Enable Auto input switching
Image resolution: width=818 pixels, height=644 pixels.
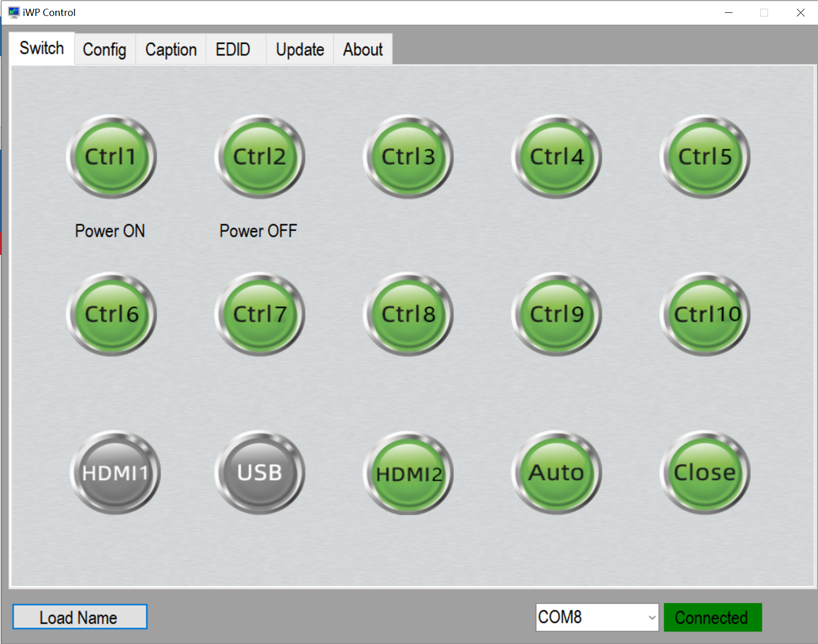tap(556, 473)
